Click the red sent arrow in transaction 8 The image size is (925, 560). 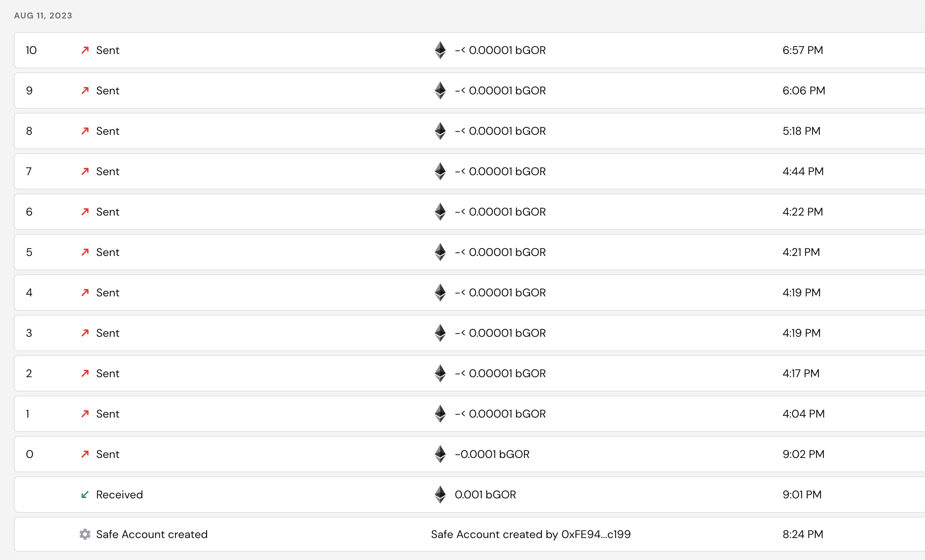85,131
